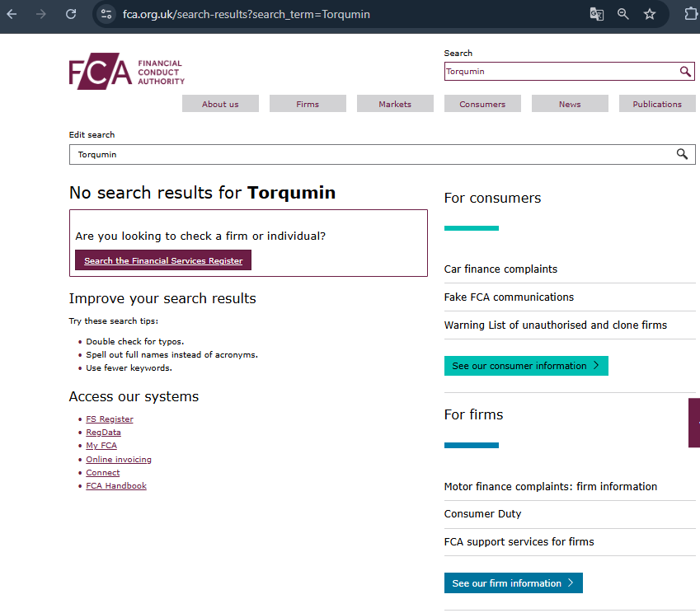Viewport: 700px width, 613px height.
Task: Open the News menu
Action: [x=570, y=104]
